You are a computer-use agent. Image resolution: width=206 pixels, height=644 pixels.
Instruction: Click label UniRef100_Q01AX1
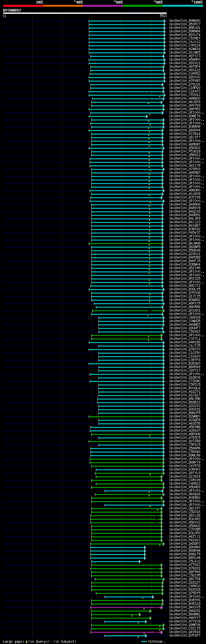(185, 310)
